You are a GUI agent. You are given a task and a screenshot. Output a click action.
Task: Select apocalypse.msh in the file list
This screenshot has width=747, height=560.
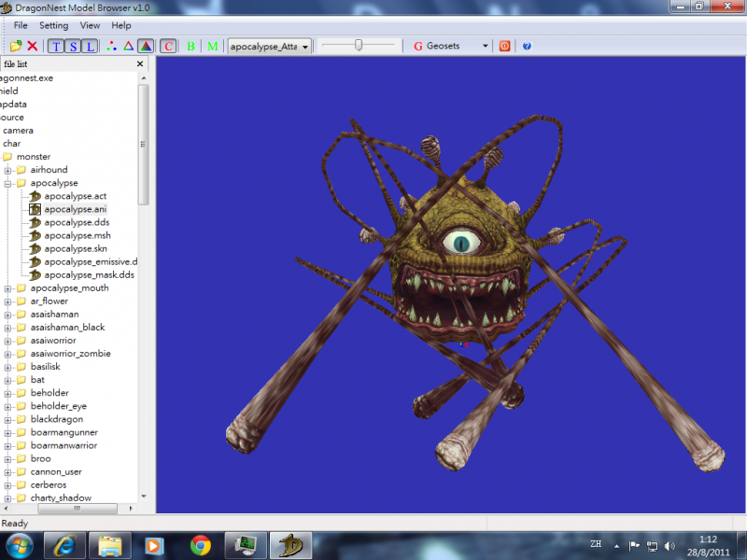pos(77,235)
